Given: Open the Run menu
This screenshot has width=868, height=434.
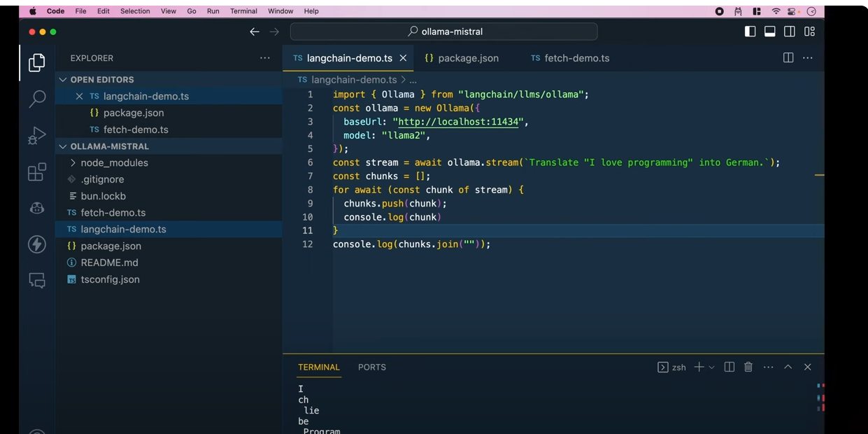Looking at the screenshot, I should [x=213, y=11].
